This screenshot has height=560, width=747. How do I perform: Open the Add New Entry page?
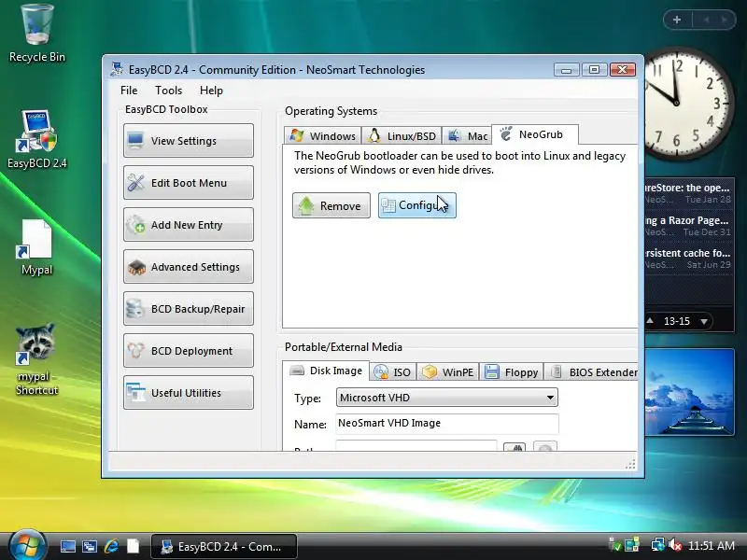coord(189,224)
